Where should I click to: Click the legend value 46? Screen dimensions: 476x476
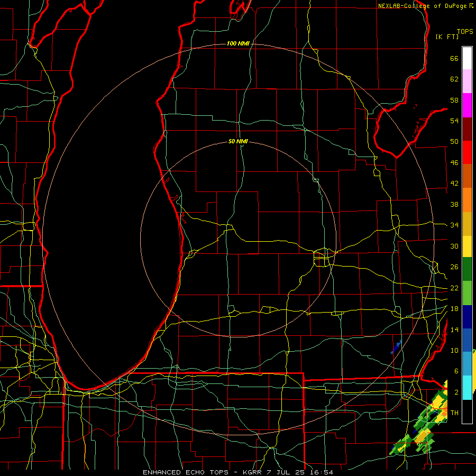454,163
